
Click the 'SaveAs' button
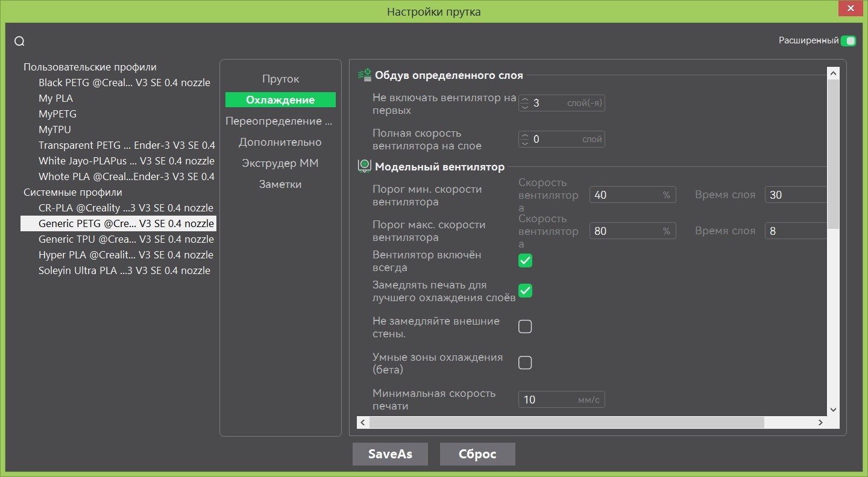click(x=390, y=454)
